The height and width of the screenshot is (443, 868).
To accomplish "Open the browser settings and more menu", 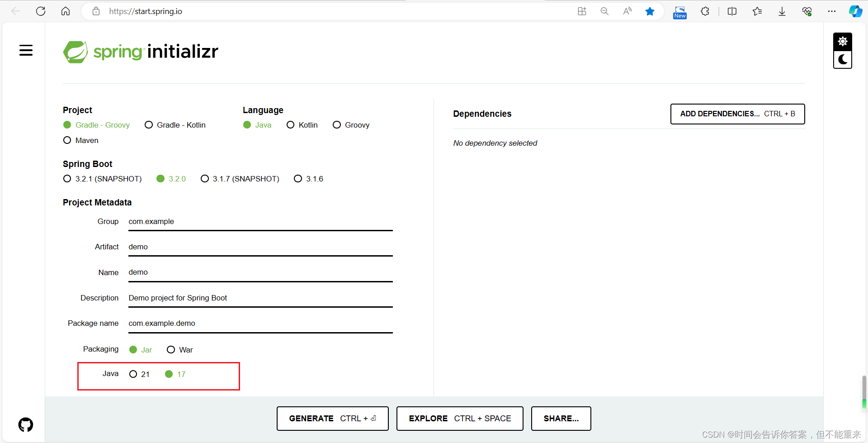I will (x=832, y=11).
